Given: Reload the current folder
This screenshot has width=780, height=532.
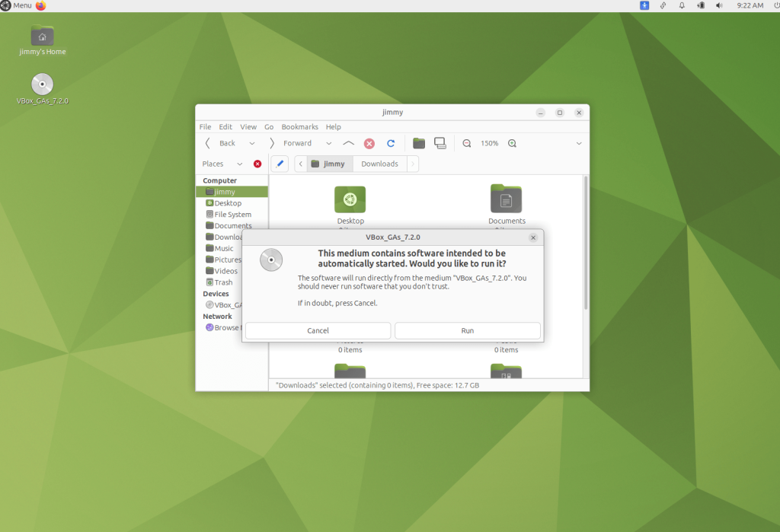Looking at the screenshot, I should [391, 143].
